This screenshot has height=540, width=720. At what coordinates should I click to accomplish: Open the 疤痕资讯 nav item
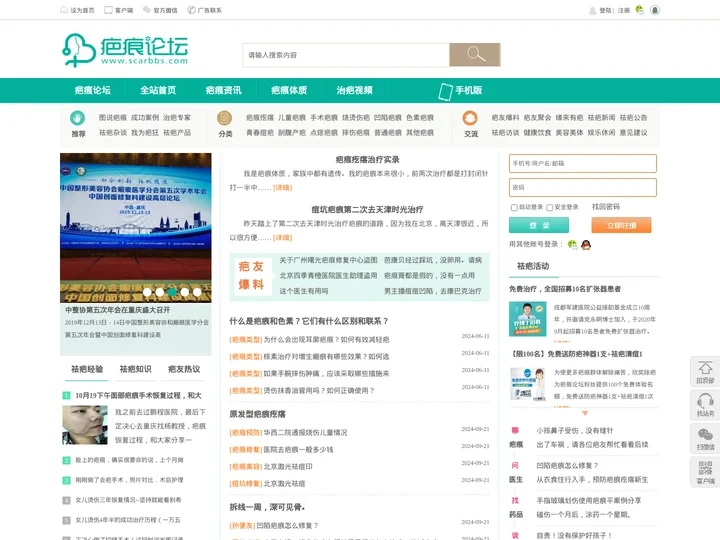(x=224, y=90)
